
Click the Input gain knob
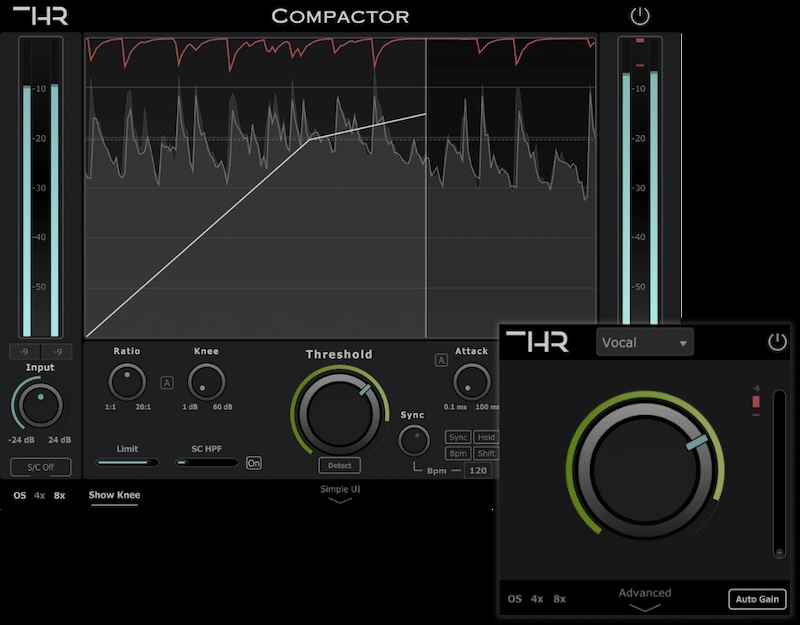tap(40, 405)
